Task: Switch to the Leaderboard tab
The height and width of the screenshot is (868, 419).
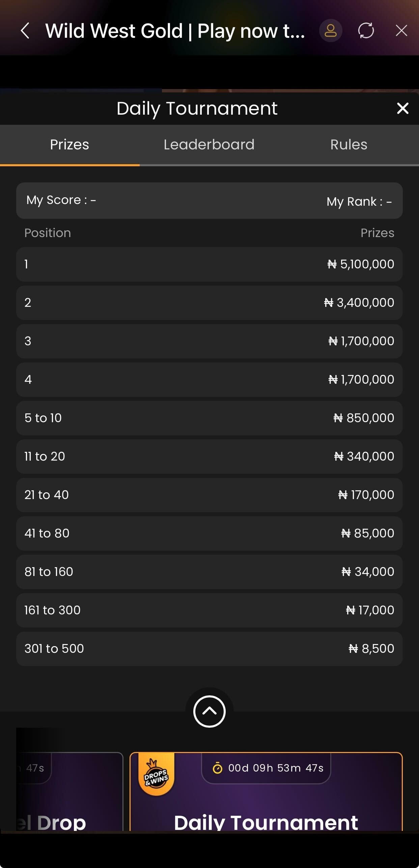Action: tap(209, 145)
